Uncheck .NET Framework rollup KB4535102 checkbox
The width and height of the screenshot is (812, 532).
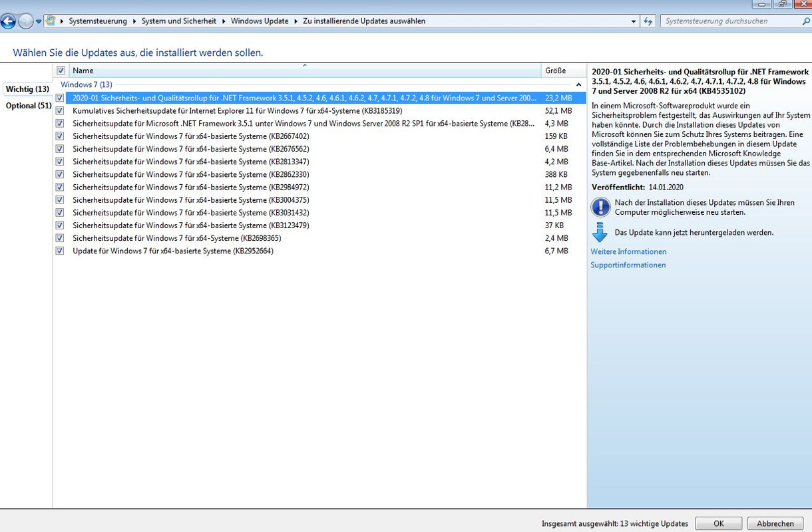tap(60, 98)
